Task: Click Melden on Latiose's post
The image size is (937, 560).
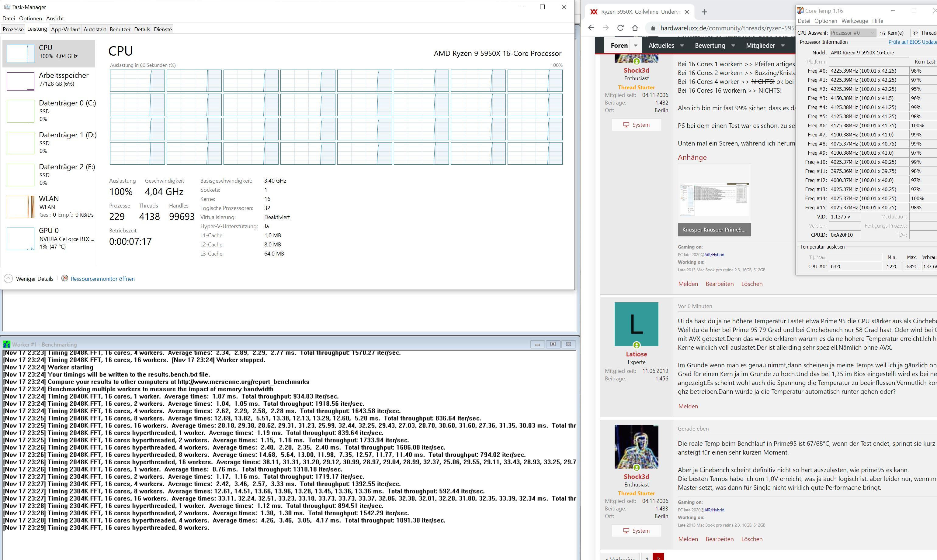Action: click(688, 407)
